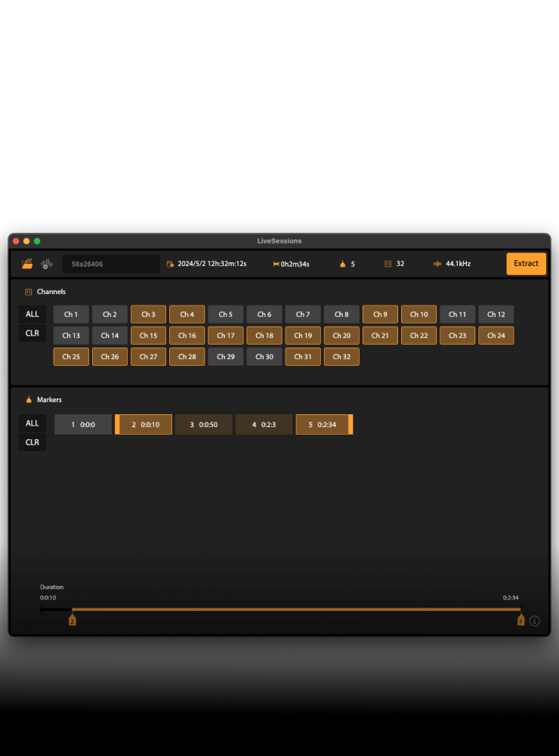Click the open folder icon
The width and height of the screenshot is (559, 756).
coord(27,264)
